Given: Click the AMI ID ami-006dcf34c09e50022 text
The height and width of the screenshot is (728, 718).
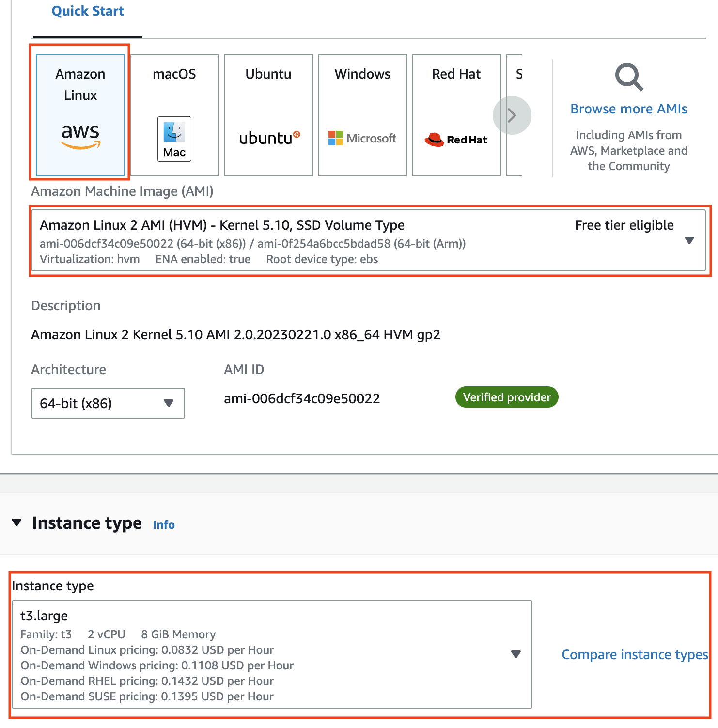Looking at the screenshot, I should pos(301,399).
